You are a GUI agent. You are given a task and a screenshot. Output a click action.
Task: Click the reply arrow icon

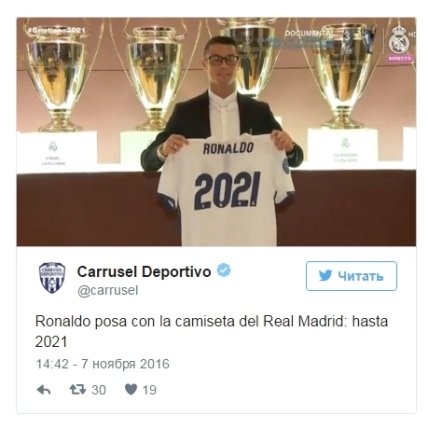click(x=44, y=389)
